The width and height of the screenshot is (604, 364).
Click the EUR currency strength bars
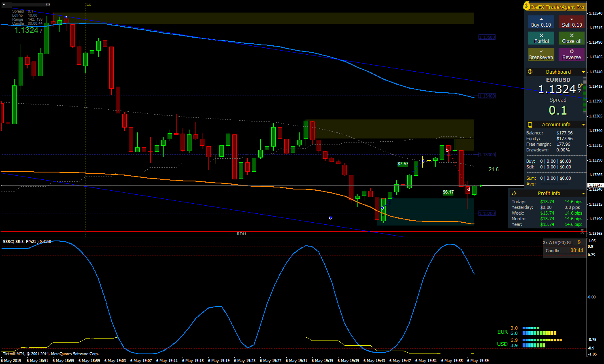(539, 331)
